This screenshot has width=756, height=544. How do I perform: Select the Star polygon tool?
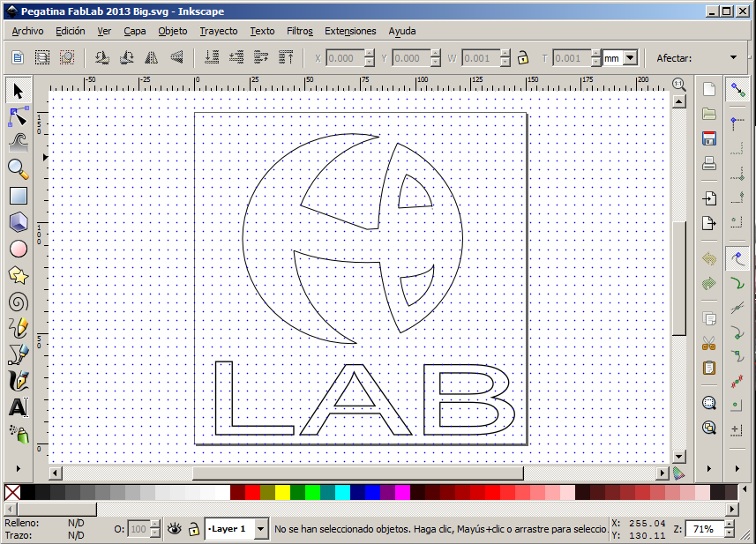pyautogui.click(x=19, y=275)
